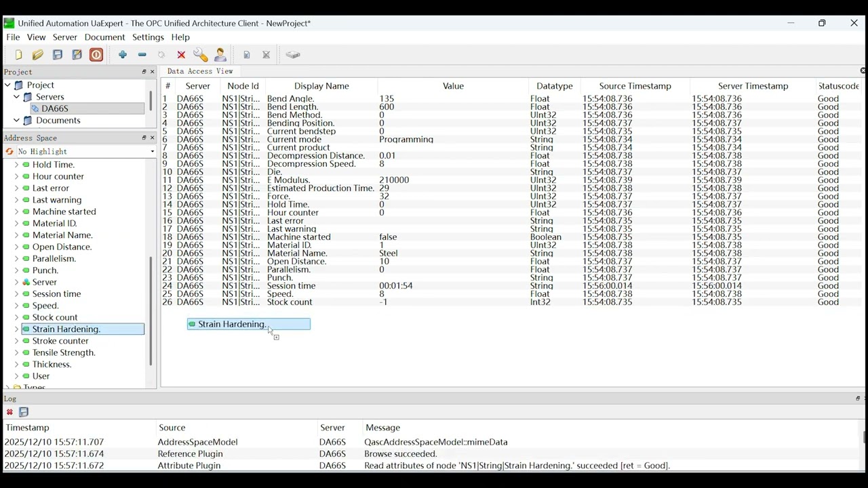Image resolution: width=868 pixels, height=488 pixels.
Task: Close the Project panel
Action: tap(152, 72)
